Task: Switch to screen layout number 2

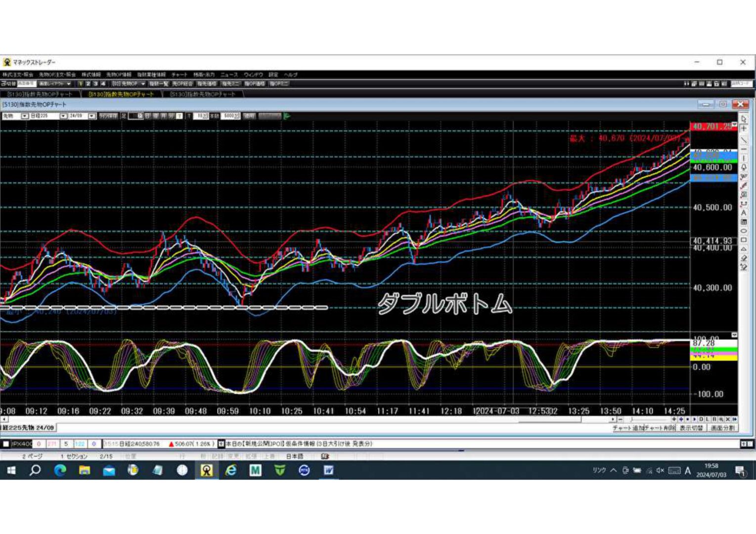Action: click(x=88, y=84)
